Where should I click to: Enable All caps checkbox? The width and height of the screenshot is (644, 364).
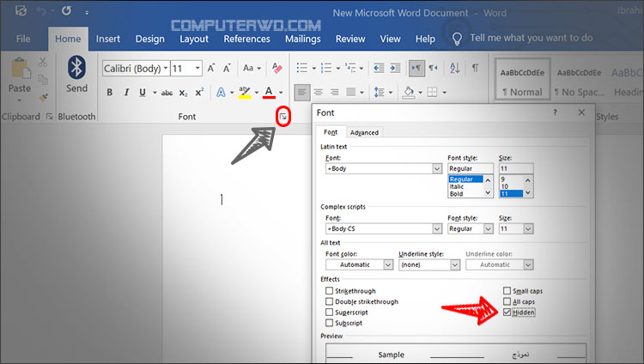(x=507, y=301)
